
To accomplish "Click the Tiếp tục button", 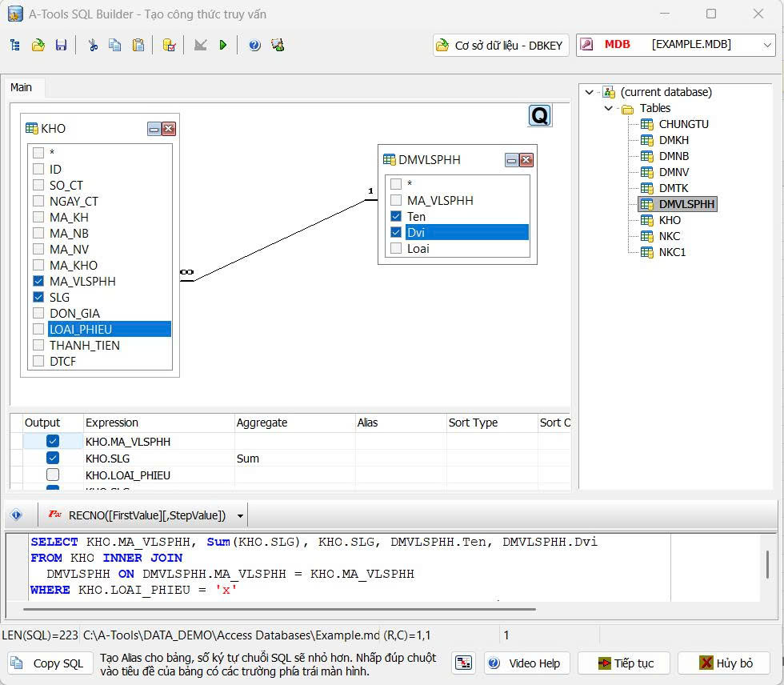I will 627,663.
